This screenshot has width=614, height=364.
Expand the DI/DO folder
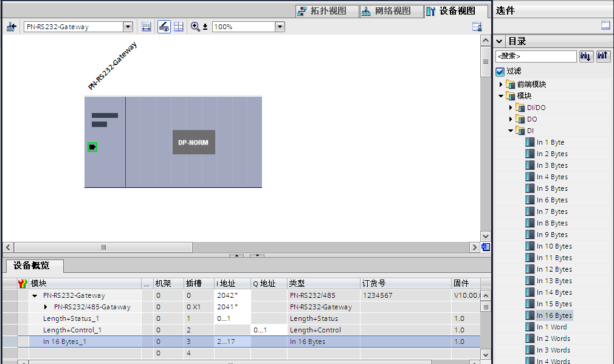click(510, 107)
